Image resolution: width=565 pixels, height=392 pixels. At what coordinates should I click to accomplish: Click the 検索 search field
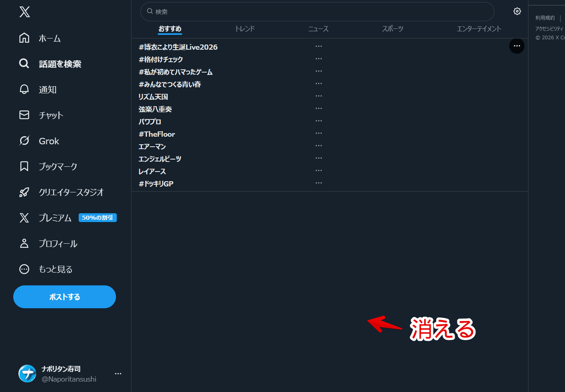pyautogui.click(x=317, y=11)
